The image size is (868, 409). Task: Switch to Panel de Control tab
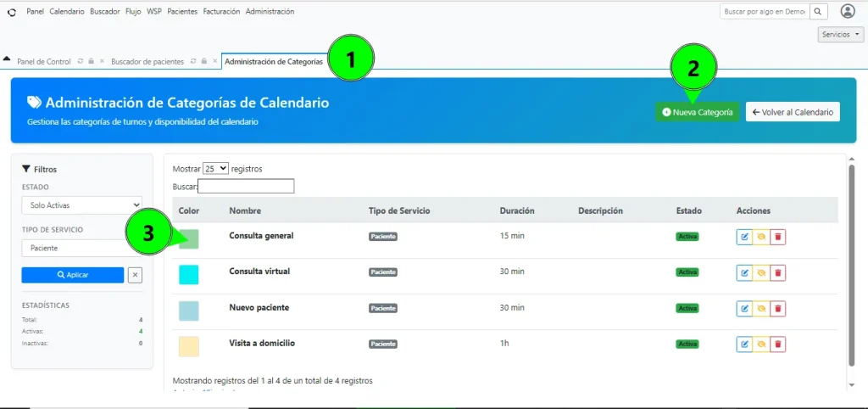coord(44,61)
